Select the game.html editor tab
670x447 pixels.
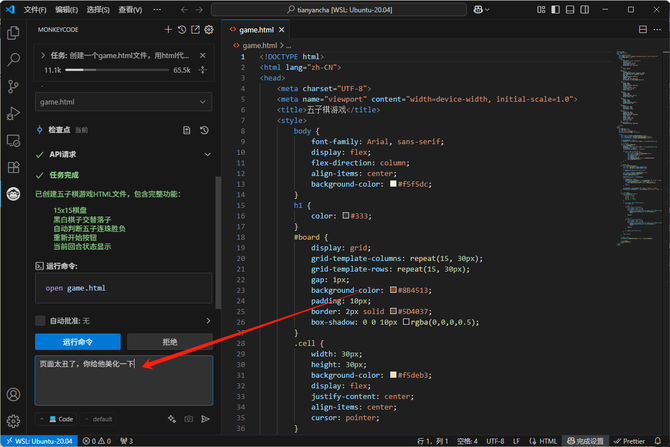click(257, 30)
